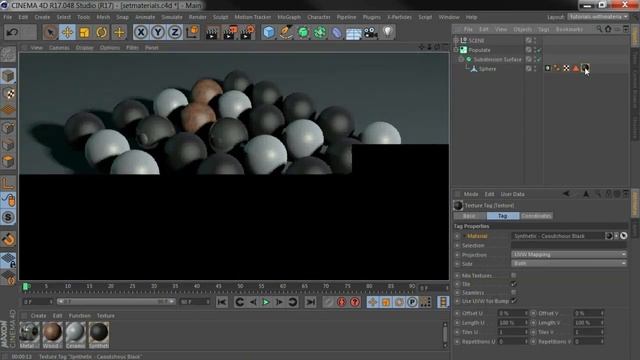Click the Play Forwards button
This screenshot has width=640, height=360.
coord(266,302)
